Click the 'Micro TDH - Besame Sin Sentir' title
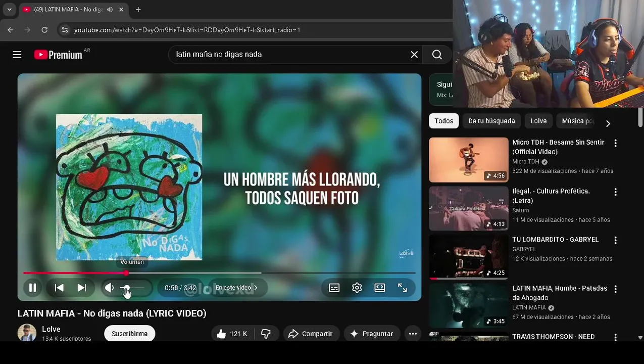The height and width of the screenshot is (364, 644). tap(558, 147)
